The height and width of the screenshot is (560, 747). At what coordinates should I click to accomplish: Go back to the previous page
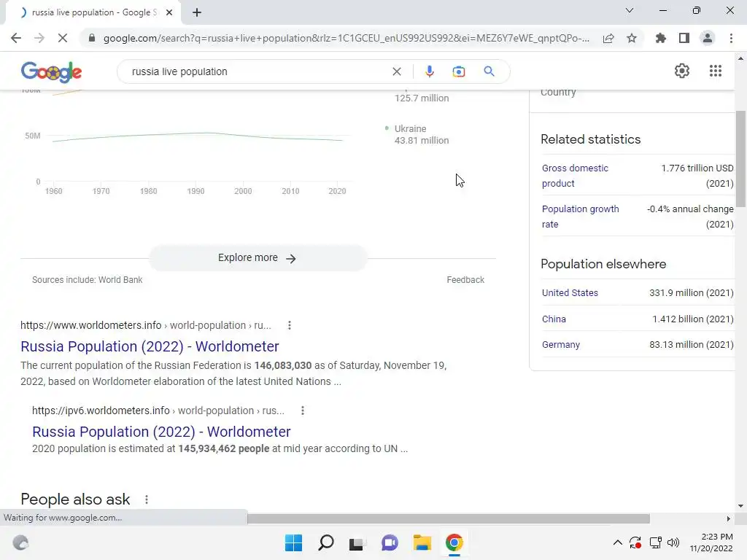coord(16,38)
